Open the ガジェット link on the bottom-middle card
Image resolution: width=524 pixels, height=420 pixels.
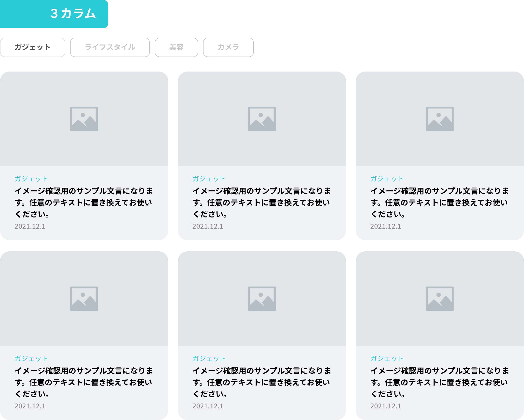pos(209,358)
